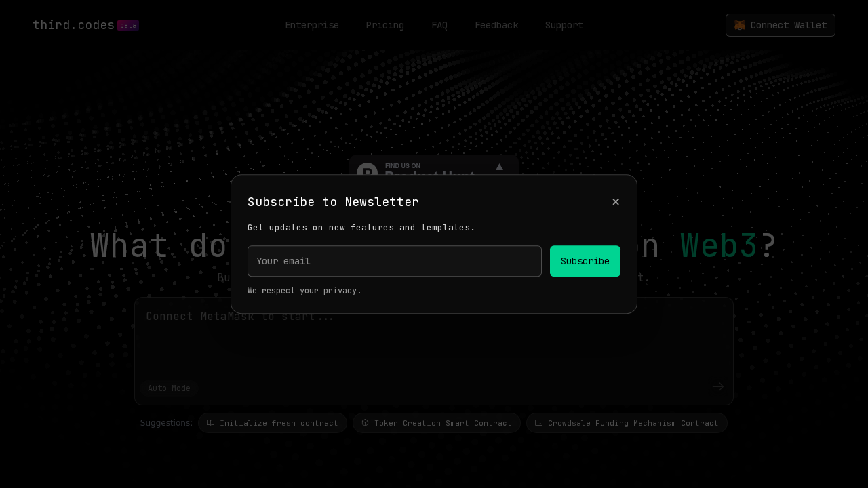The image size is (868, 488).
Task: Click the card icon on Crowdsale Funding Mechanism Contract
Action: click(539, 422)
